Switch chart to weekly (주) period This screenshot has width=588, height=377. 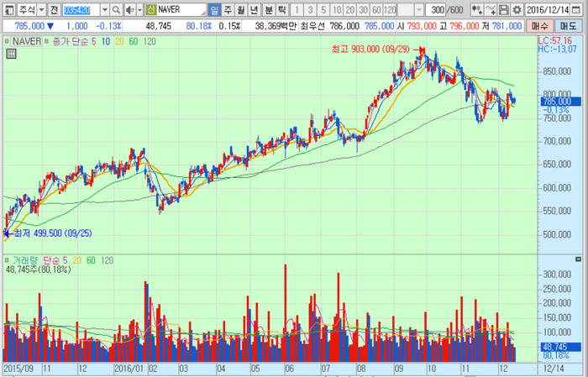228,9
